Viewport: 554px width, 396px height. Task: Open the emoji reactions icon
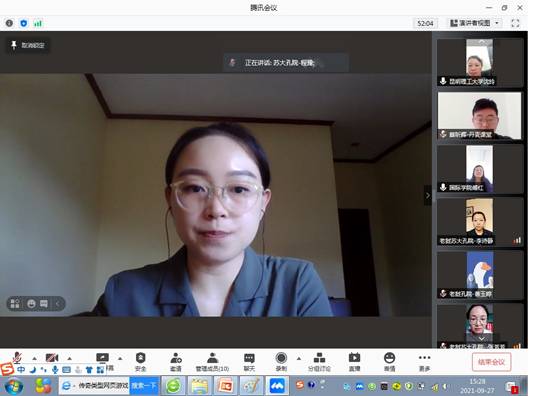click(x=389, y=362)
